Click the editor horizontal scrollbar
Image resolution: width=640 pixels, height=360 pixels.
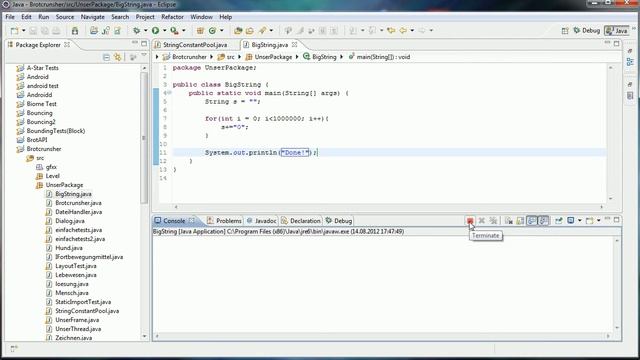click(388, 207)
